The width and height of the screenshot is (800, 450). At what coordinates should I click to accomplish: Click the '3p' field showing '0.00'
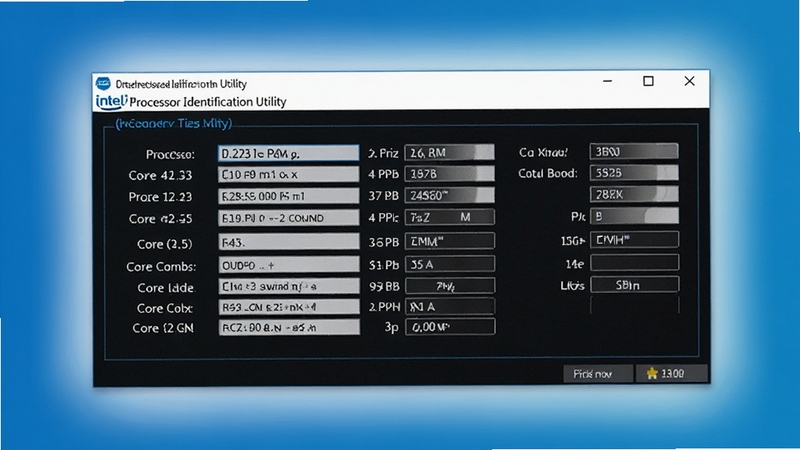point(449,327)
